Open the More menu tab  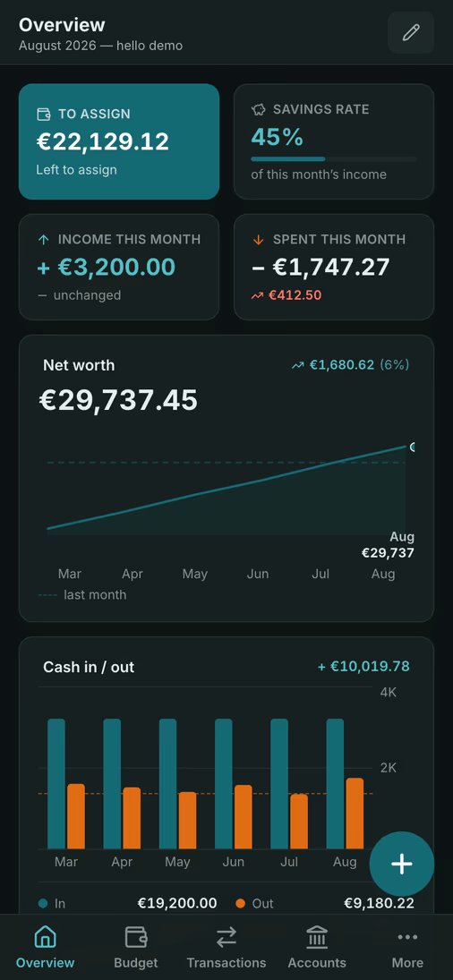407,948
